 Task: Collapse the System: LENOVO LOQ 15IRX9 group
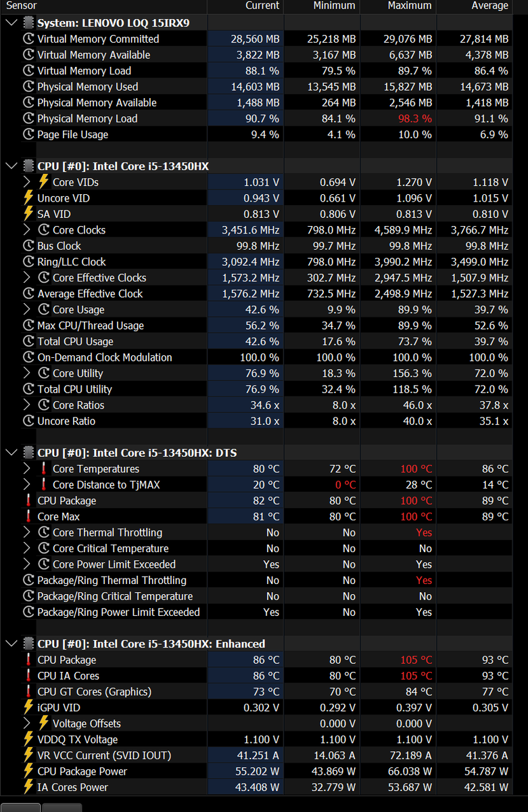point(11,23)
